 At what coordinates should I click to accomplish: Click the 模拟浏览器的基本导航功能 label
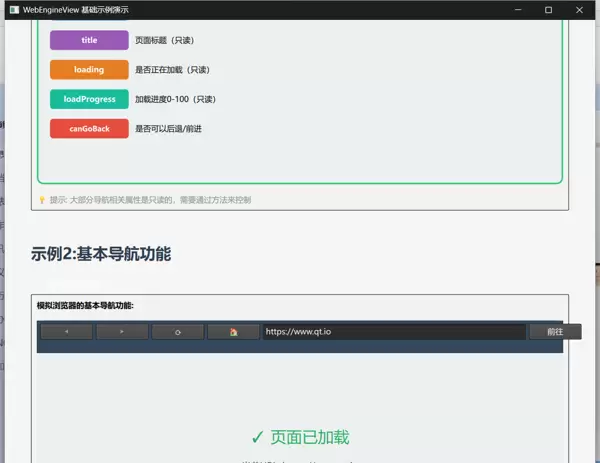(x=92, y=305)
